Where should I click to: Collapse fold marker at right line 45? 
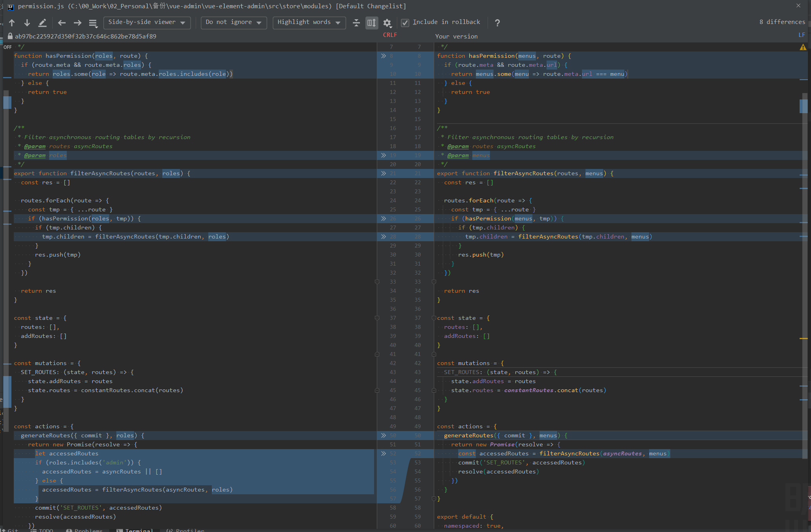point(434,390)
